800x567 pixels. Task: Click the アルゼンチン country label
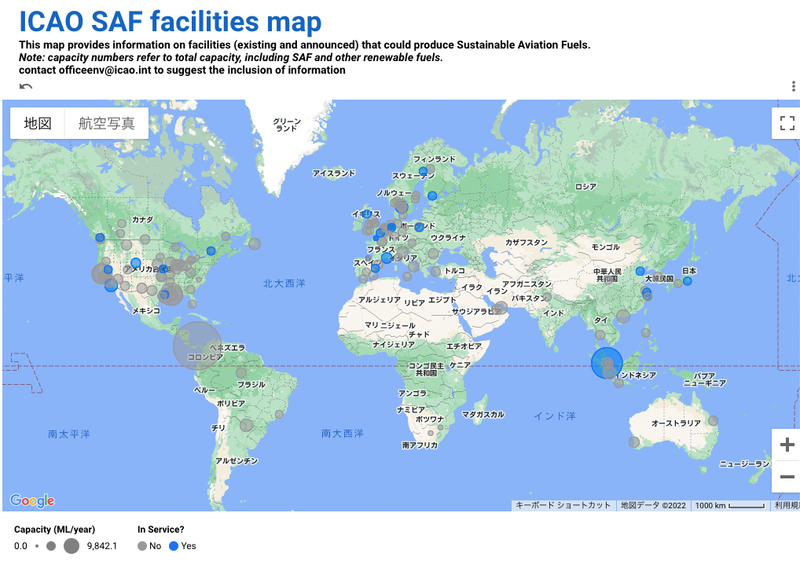tap(236, 461)
